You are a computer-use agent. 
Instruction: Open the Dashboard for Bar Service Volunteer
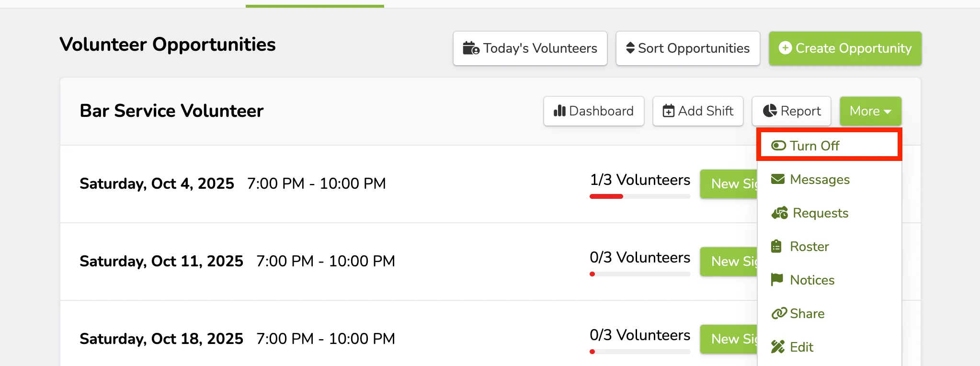point(593,111)
